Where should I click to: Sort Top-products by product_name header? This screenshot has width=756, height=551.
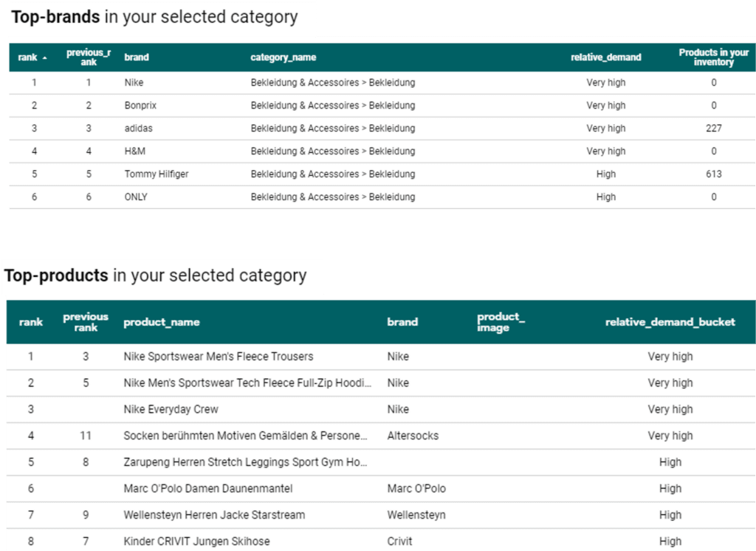pyautogui.click(x=161, y=322)
